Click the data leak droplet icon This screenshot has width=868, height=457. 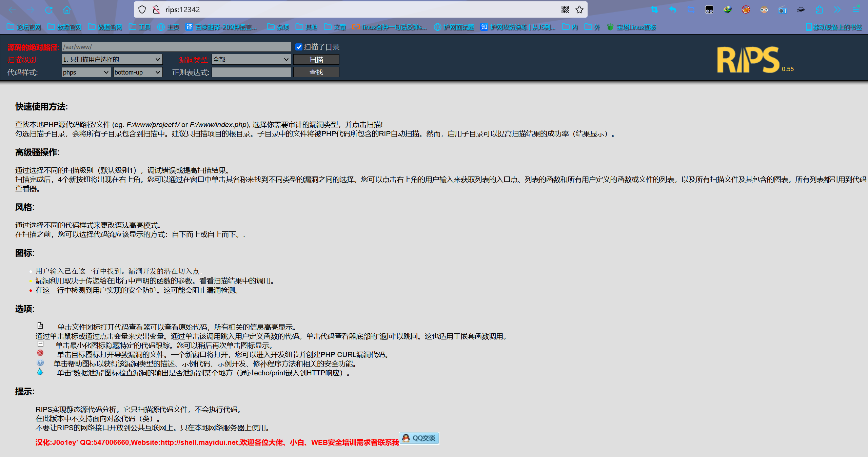point(40,372)
